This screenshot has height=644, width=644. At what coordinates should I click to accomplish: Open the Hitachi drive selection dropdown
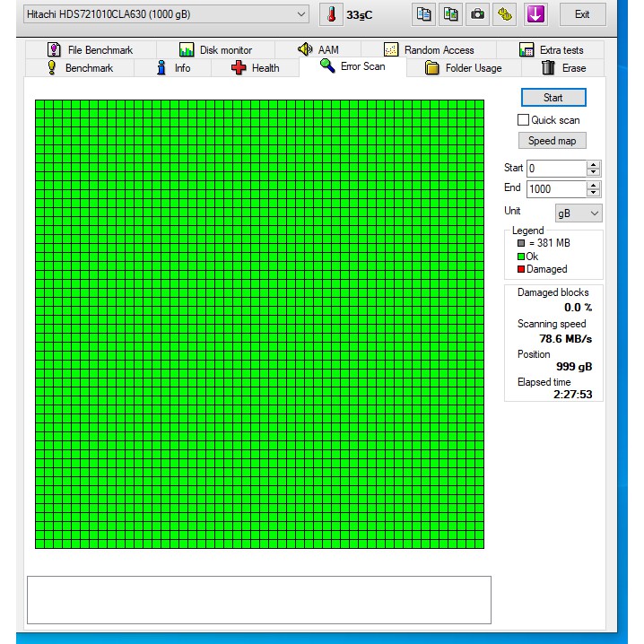(x=300, y=14)
